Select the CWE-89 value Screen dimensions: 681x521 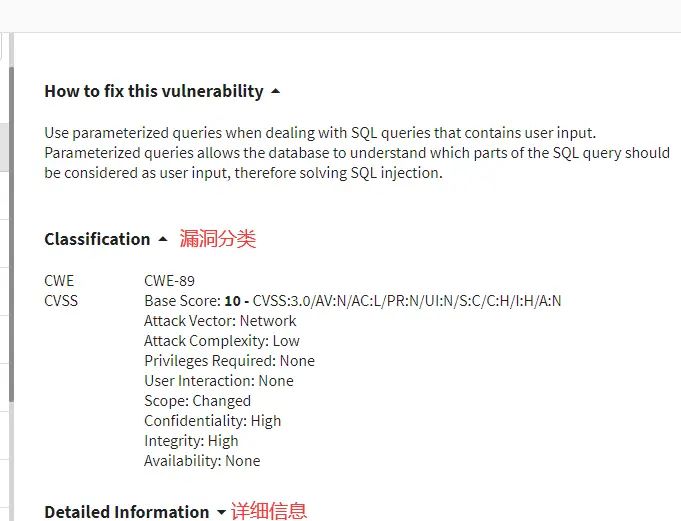tap(169, 281)
